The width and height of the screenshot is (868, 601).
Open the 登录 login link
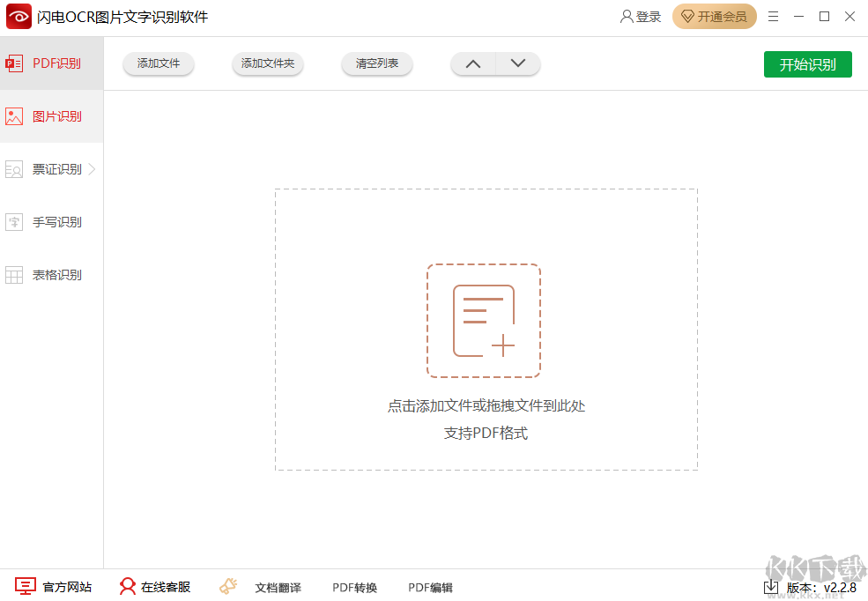[641, 17]
